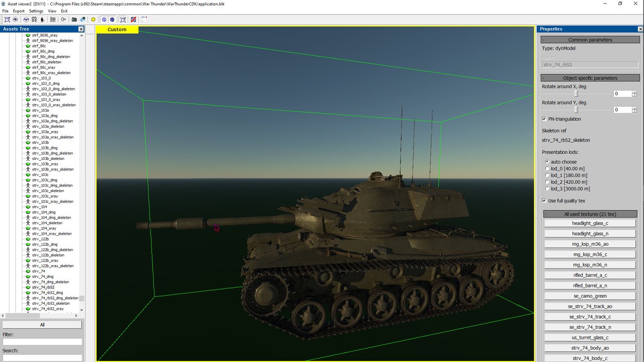Click the green model icon of strv_74_rb52
Viewport: 644px width, 362px height.
[x=28, y=287]
